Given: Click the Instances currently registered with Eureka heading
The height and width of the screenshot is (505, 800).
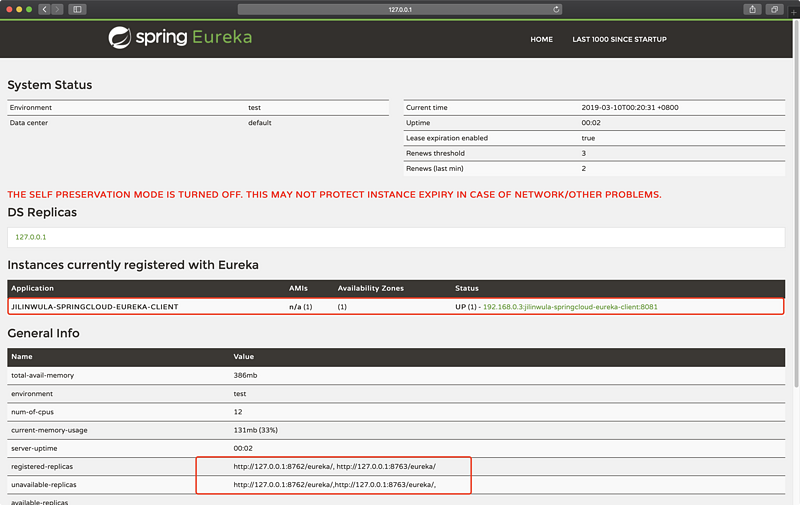Looking at the screenshot, I should 133,265.
